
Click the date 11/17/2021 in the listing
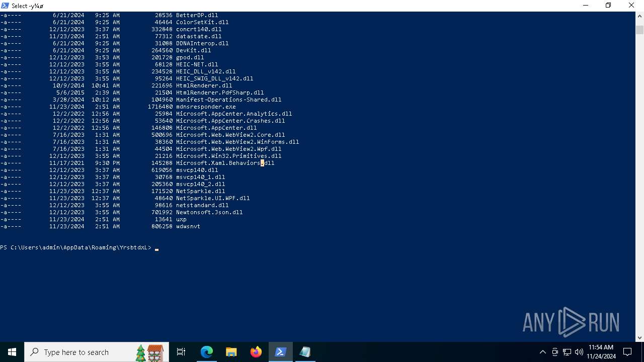coord(67,163)
